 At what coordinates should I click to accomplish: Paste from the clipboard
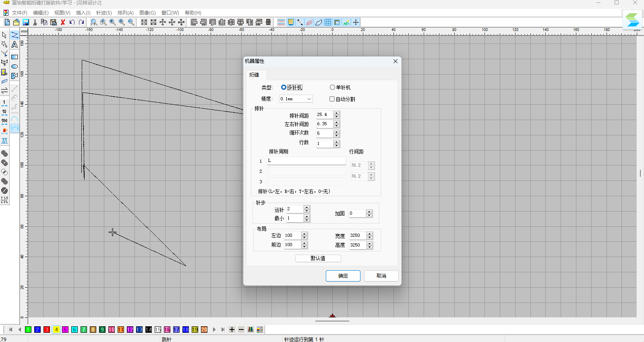point(54,22)
